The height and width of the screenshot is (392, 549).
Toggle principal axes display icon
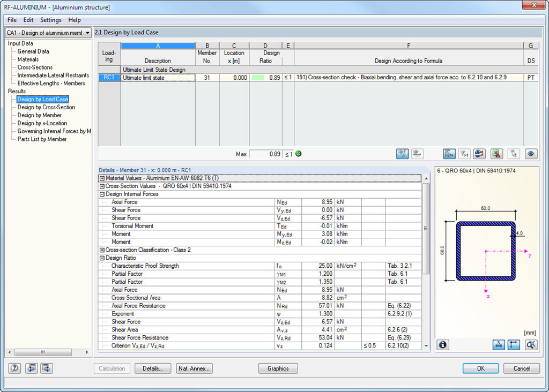[x=514, y=345]
